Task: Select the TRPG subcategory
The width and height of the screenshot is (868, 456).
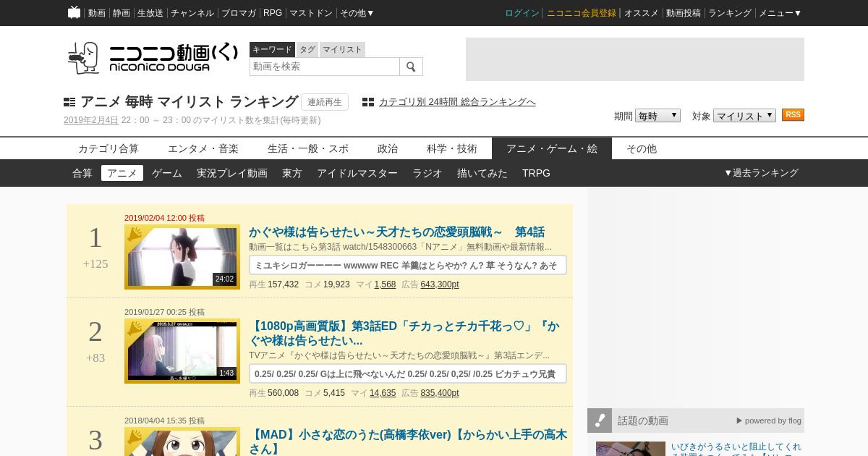Action: click(x=536, y=173)
